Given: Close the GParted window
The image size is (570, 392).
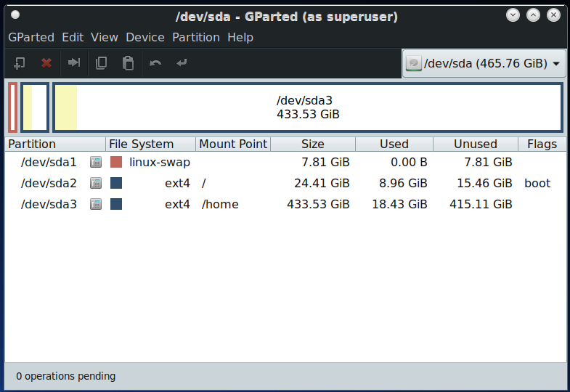Looking at the screenshot, I should [x=553, y=15].
